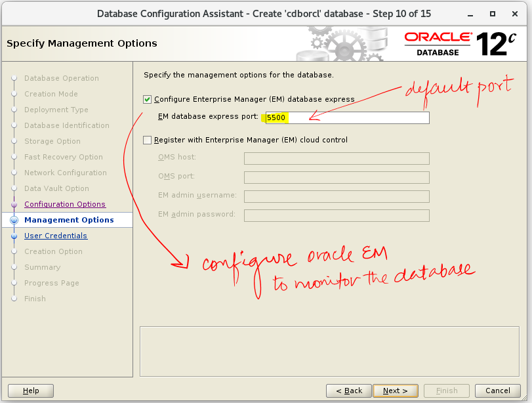Click the OMS port input field

pos(337,177)
